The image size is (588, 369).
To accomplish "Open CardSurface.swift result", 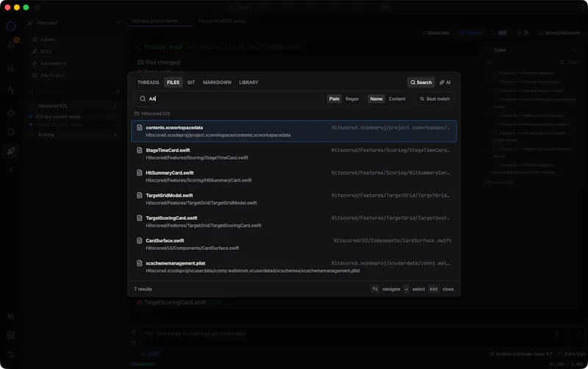I will click(294, 244).
